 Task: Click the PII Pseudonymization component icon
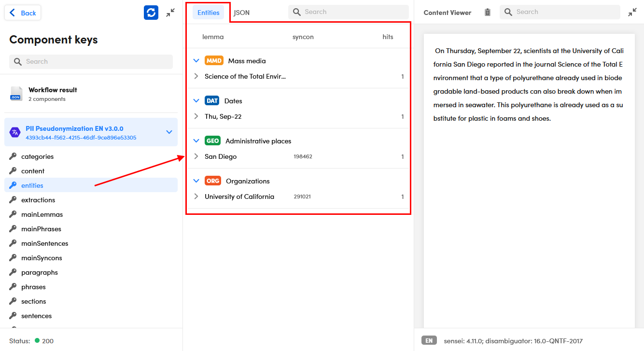15,132
